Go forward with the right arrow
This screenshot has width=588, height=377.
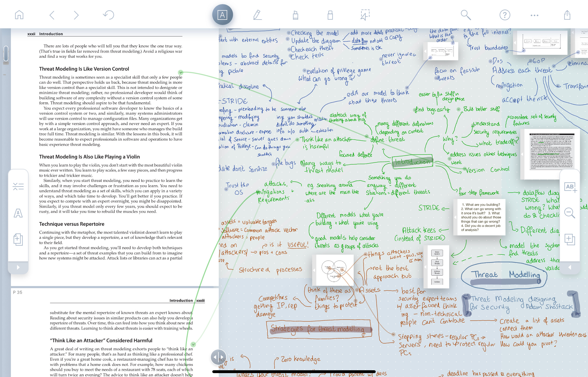point(76,15)
